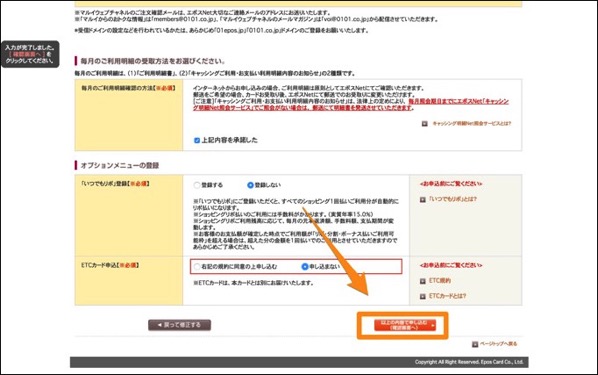
Task: Check the 上記内容を承諾した checkbox
Action: [x=197, y=140]
